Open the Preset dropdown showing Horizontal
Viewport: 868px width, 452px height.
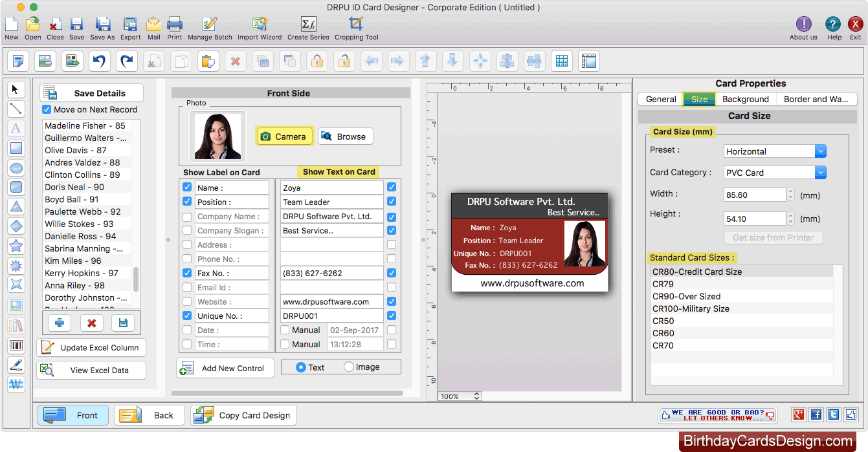tap(775, 151)
